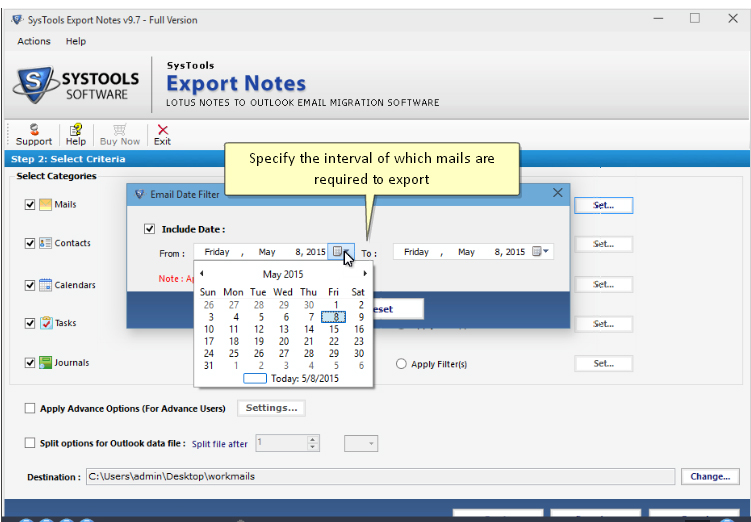Go to next month in calendar

365,273
